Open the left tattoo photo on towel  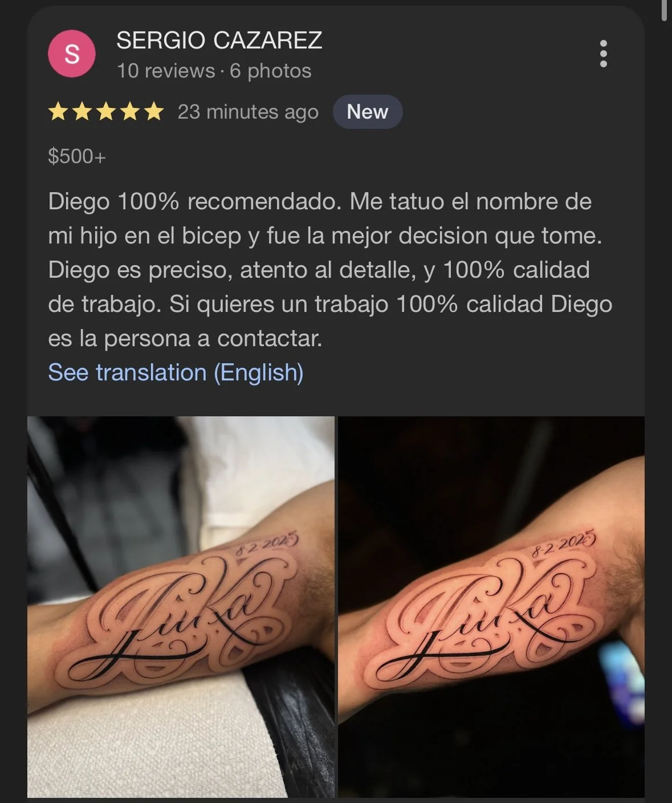pyautogui.click(x=181, y=607)
